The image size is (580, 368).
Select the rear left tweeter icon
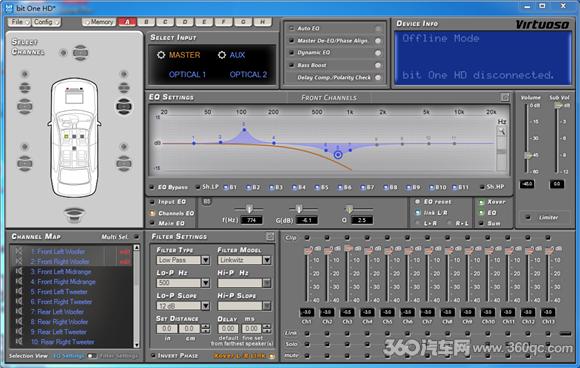(25, 147)
